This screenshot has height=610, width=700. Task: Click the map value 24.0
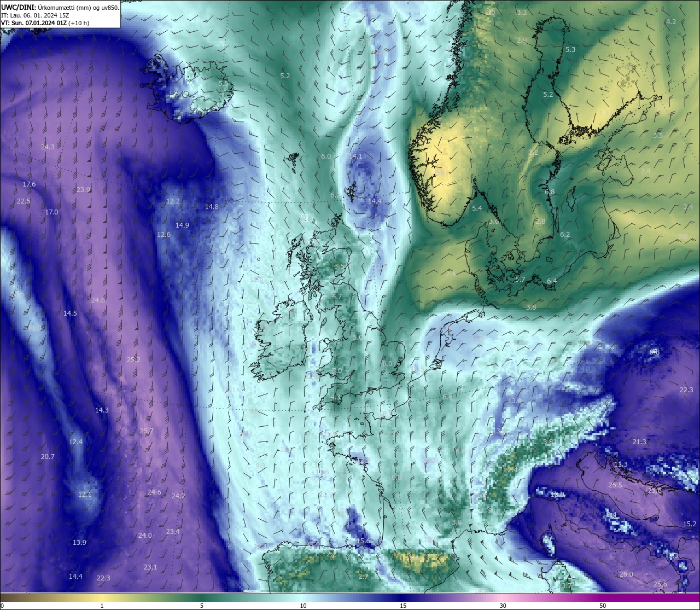pos(145,535)
